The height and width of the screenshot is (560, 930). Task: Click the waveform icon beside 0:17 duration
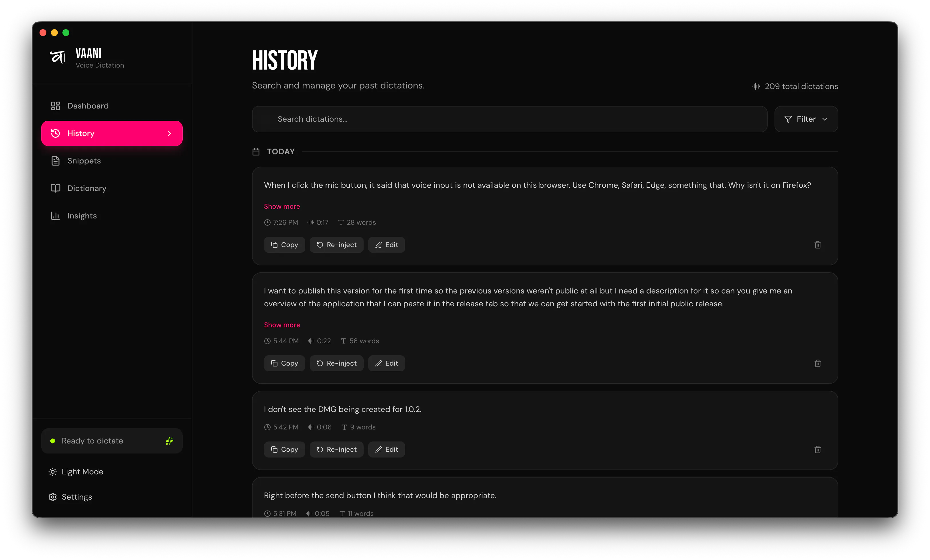click(x=310, y=222)
